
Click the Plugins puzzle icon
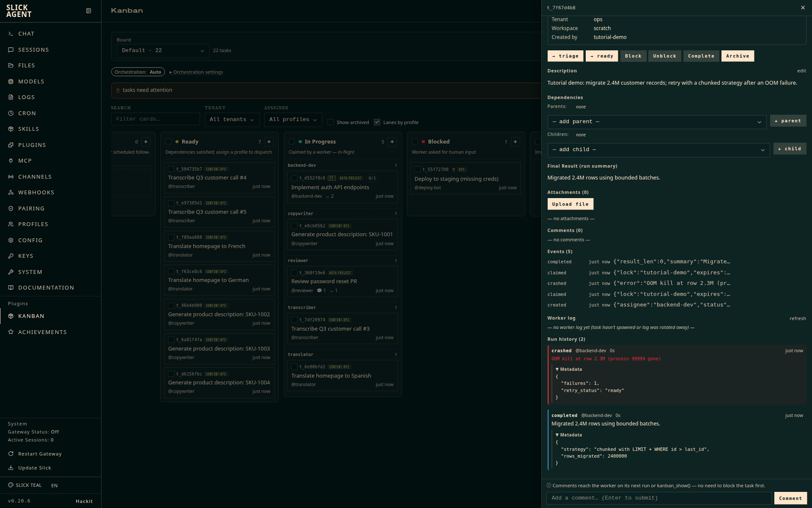coord(11,145)
